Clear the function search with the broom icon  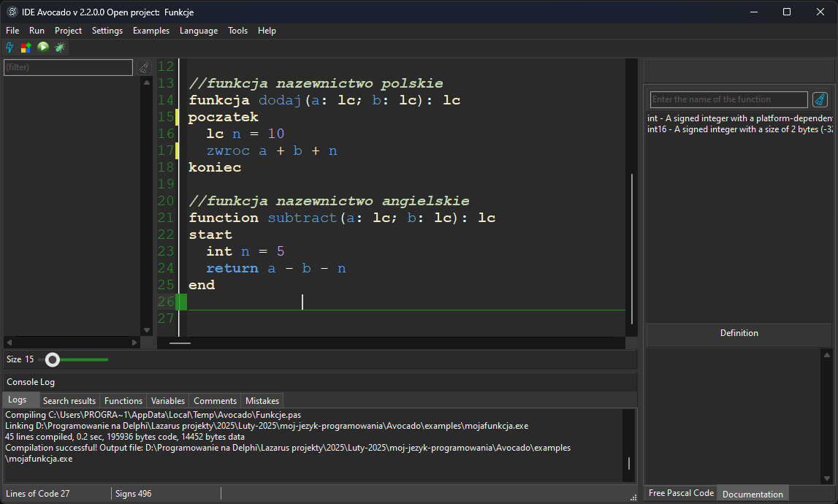tap(820, 99)
